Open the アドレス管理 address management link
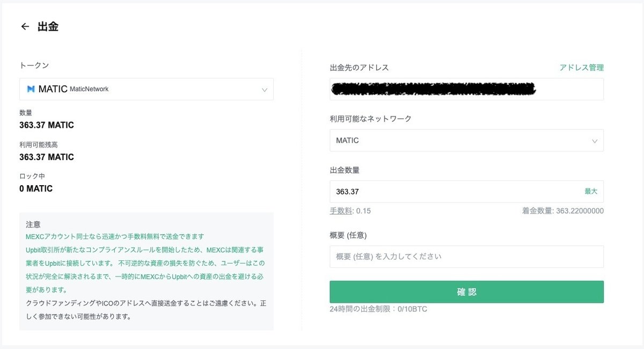The width and height of the screenshot is (644, 349). click(581, 68)
